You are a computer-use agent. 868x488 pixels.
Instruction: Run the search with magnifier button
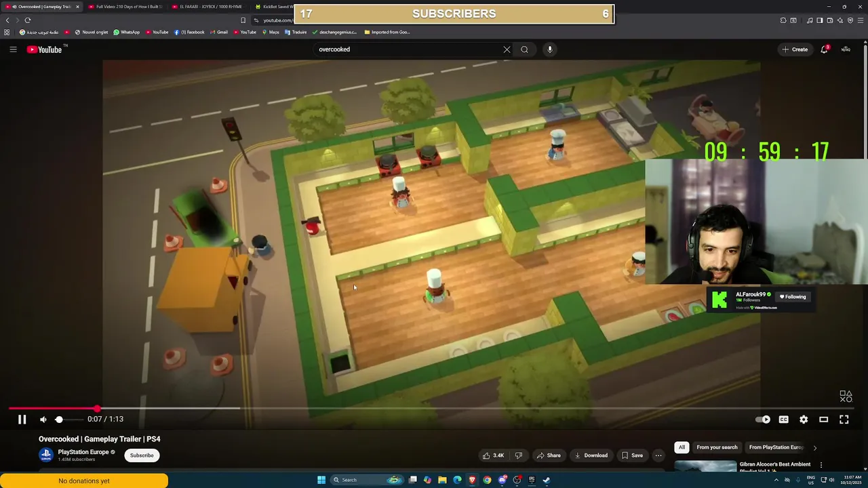click(x=524, y=49)
